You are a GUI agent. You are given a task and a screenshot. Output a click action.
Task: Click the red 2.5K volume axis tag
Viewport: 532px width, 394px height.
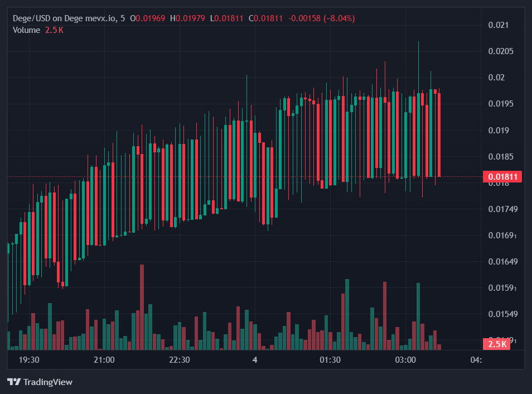(497, 344)
